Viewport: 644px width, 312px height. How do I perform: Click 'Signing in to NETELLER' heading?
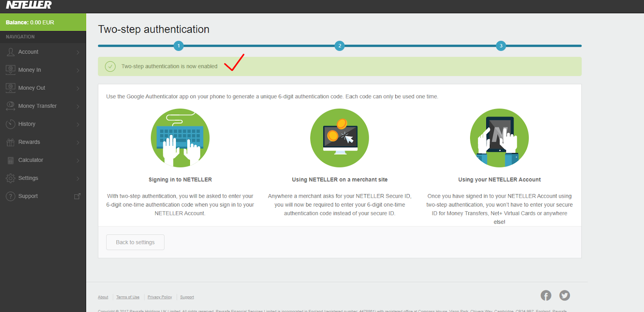click(x=180, y=180)
